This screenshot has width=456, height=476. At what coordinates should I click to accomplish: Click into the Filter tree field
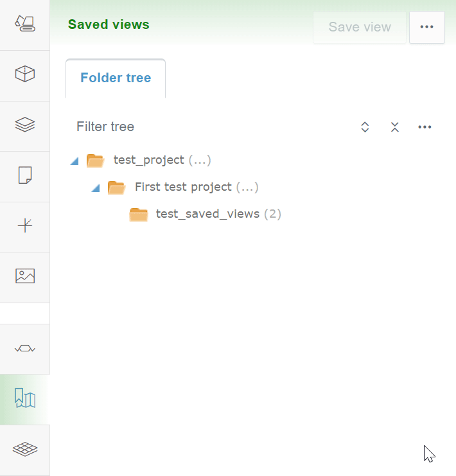pos(206,127)
